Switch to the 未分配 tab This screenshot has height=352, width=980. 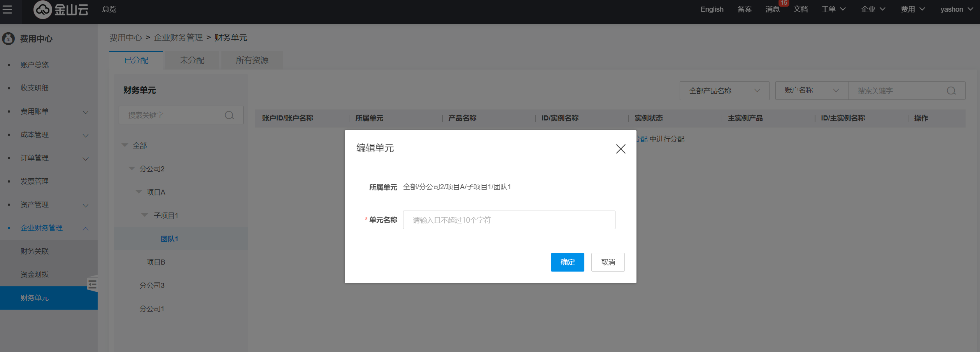[x=192, y=60]
